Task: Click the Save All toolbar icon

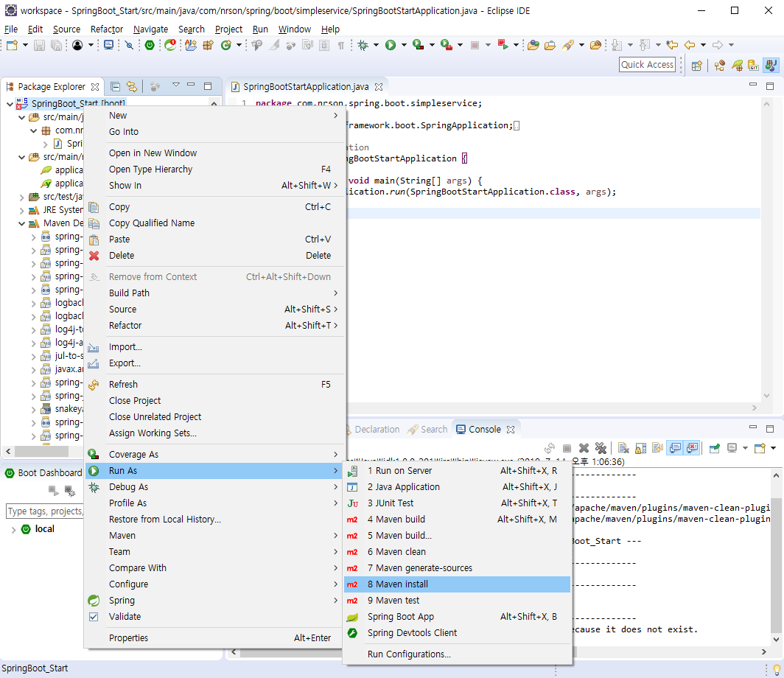Action: coord(57,45)
